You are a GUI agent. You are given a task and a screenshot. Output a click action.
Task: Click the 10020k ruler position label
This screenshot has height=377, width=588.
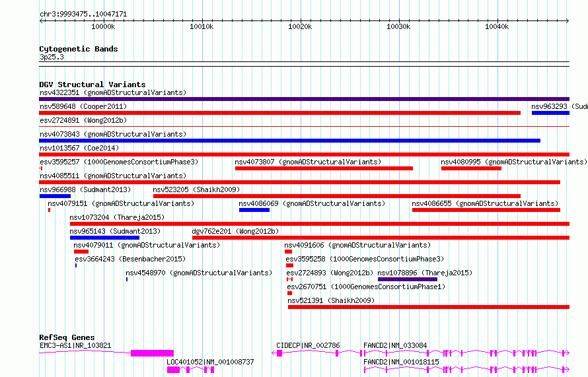point(300,26)
